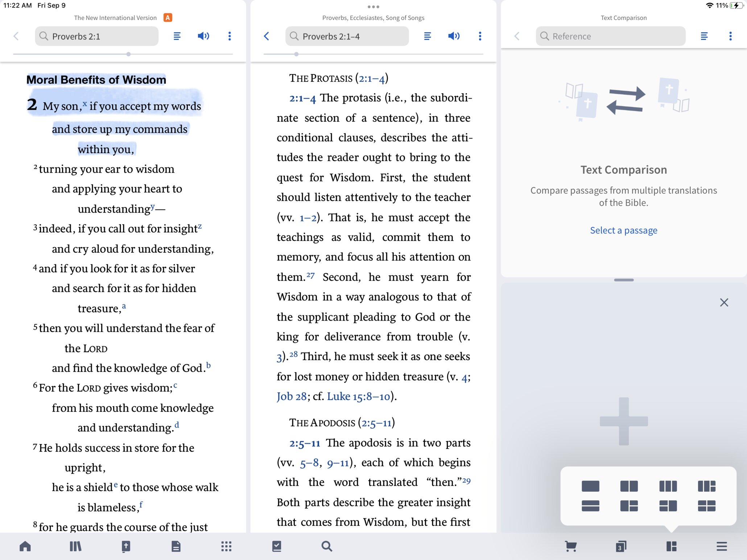
Task: Tap the audio playback icon in commentary panel
Action: [453, 37]
